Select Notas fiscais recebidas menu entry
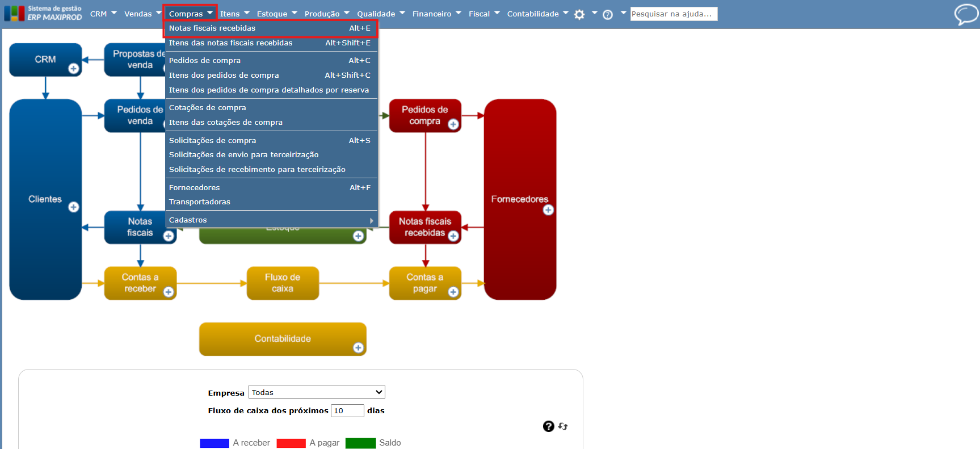 tap(271, 28)
